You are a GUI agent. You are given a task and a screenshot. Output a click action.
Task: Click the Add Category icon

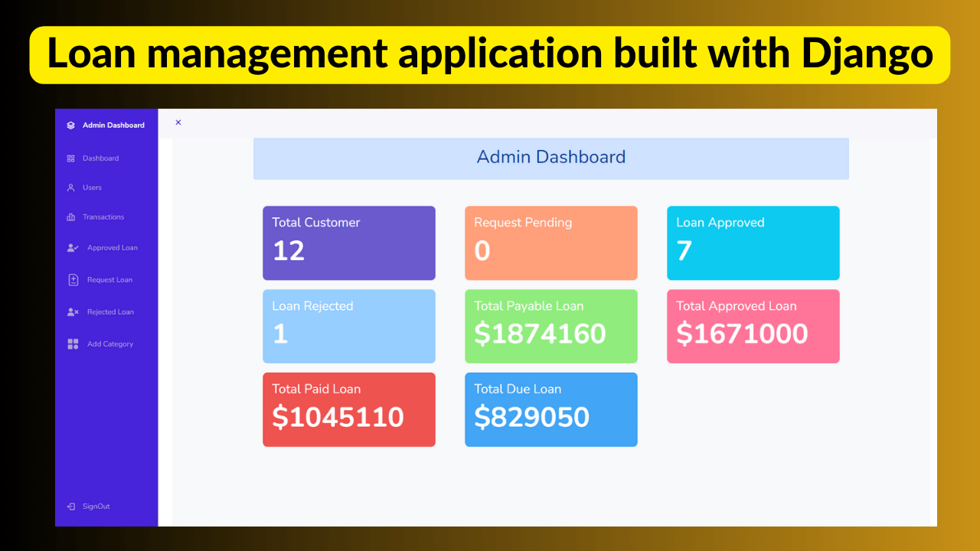[x=73, y=344]
